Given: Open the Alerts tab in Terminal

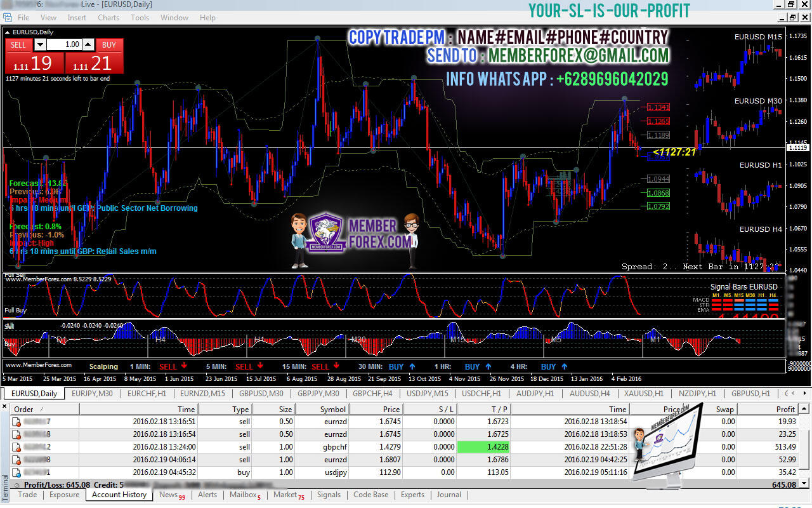Looking at the screenshot, I should click(207, 495).
